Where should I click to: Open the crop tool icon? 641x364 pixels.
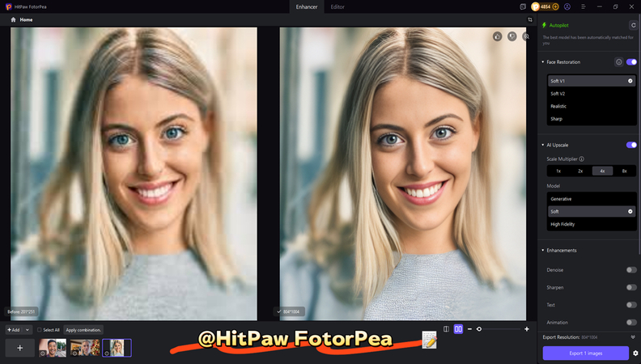click(x=530, y=19)
